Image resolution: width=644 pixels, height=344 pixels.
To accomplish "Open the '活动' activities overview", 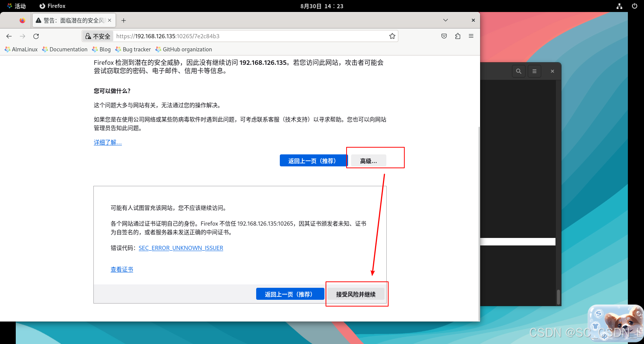I will (17, 6).
